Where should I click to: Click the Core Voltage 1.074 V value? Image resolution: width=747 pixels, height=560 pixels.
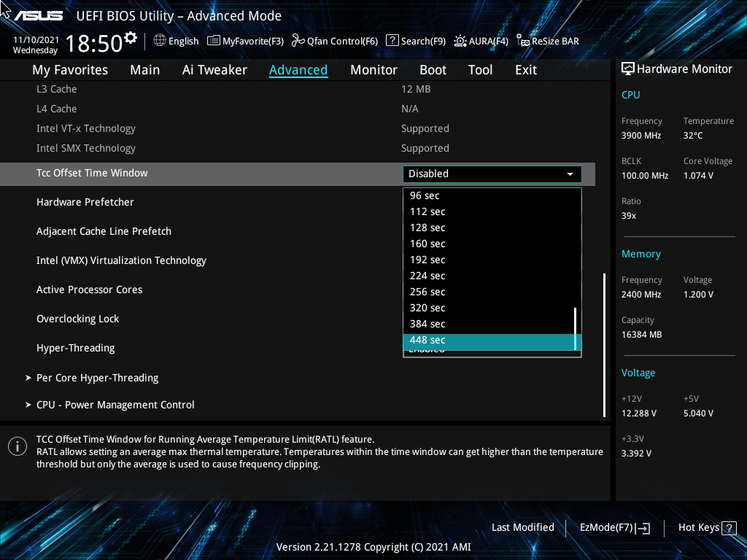click(698, 176)
